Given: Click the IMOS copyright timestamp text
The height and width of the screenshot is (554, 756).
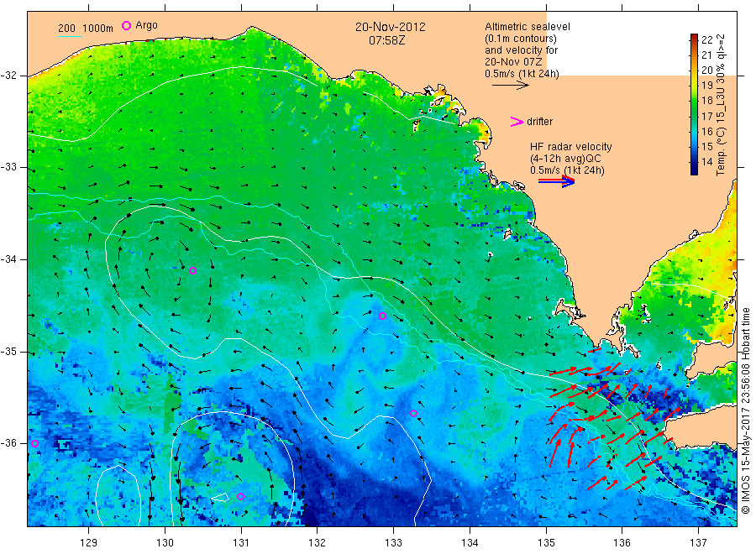Looking at the screenshot, I should (745, 411).
